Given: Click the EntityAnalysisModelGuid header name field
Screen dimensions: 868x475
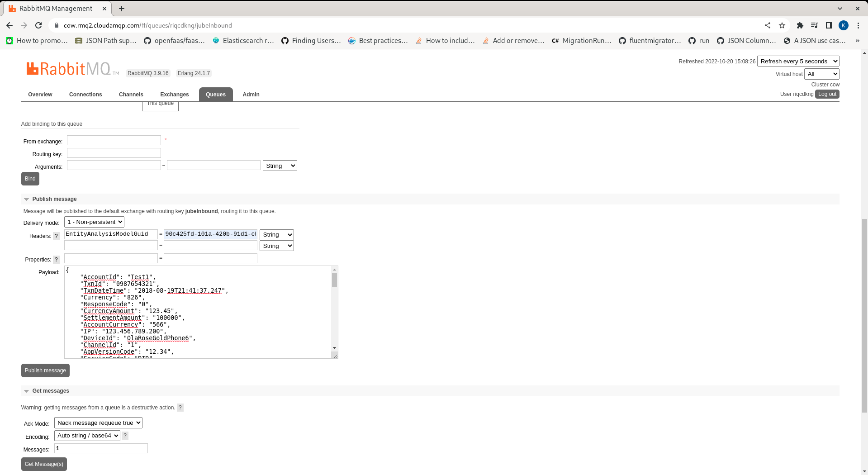Looking at the screenshot, I should (x=111, y=234).
